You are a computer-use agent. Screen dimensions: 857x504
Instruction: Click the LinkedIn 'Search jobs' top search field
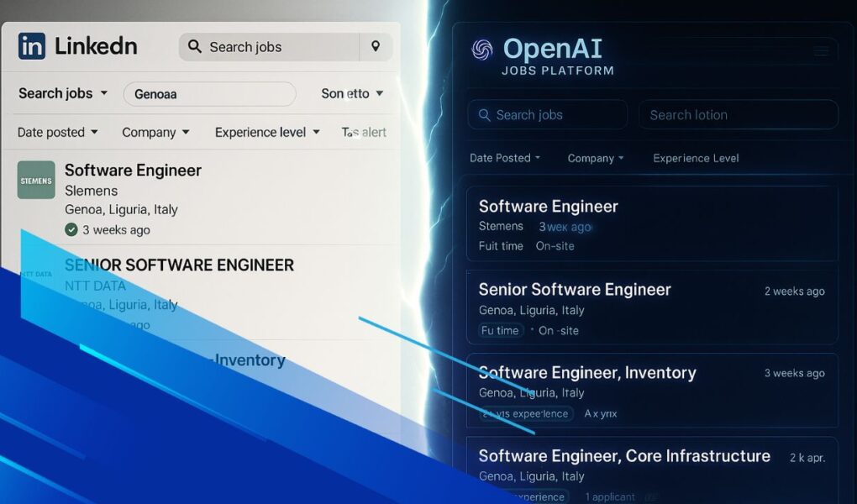269,46
